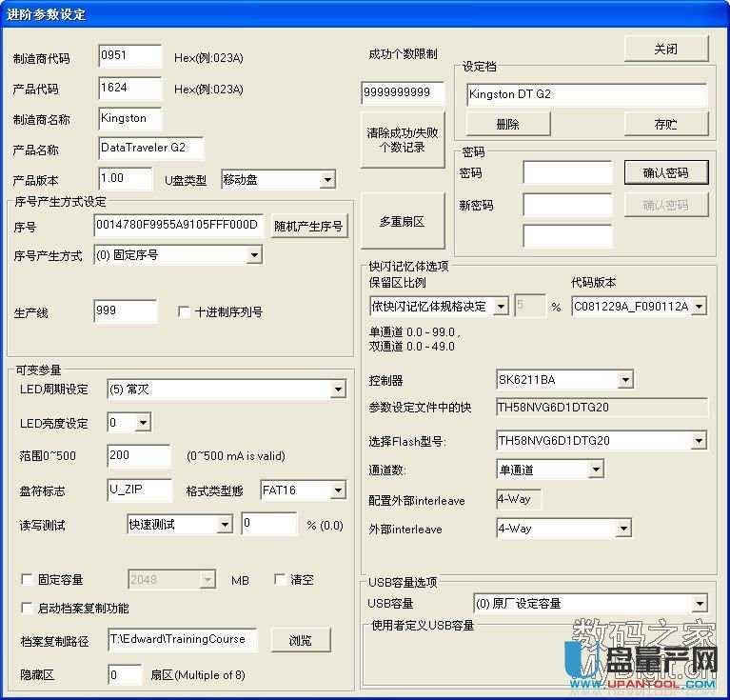Open the 多重扇区 button
The width and height of the screenshot is (730, 700).
coord(403,221)
